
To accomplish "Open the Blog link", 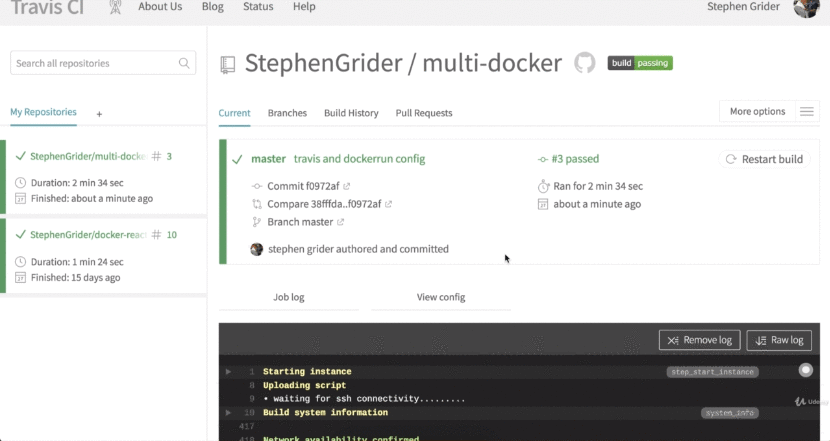I will tap(212, 7).
